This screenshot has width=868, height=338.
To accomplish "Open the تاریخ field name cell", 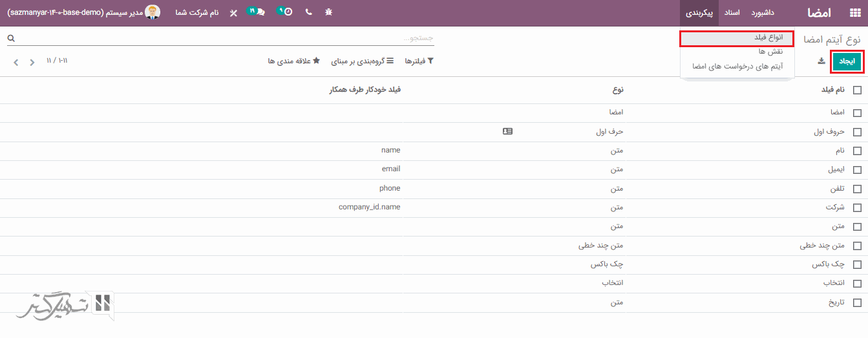I will tap(835, 302).
